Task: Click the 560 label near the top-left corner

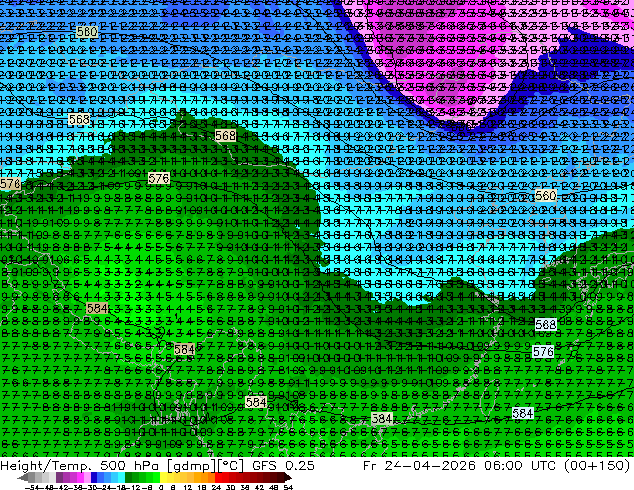Action: pyautogui.click(x=87, y=32)
